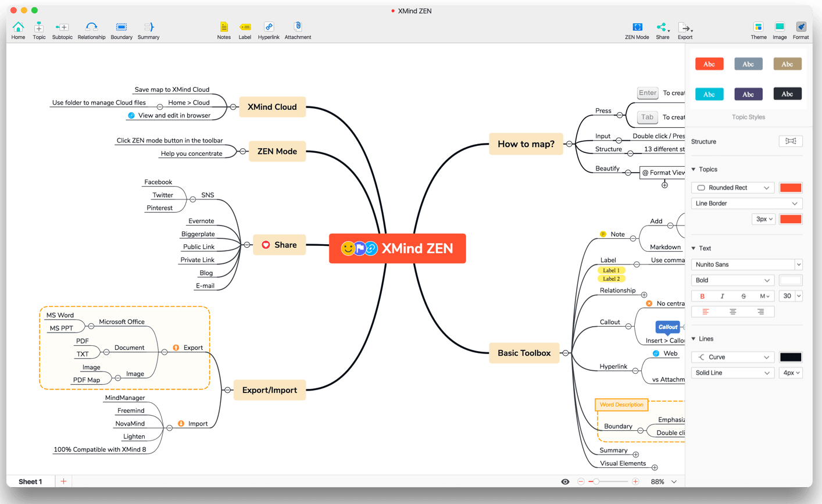Click the Structure layout icon
822x504 pixels.
point(791,141)
